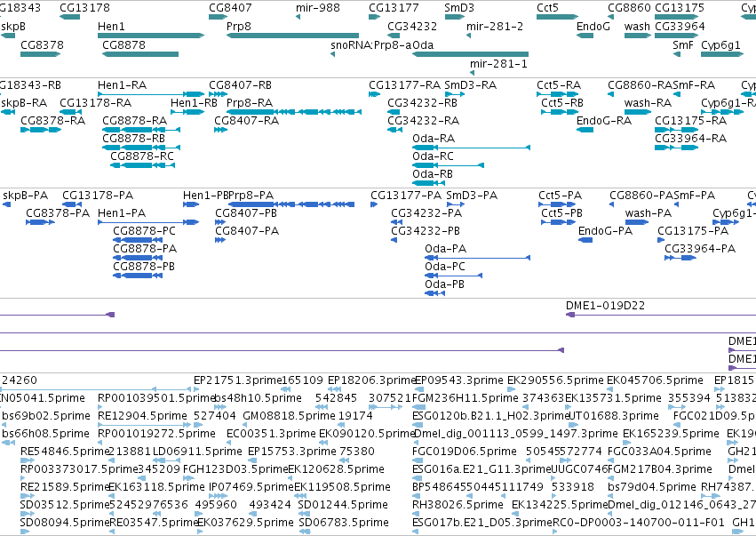The height and width of the screenshot is (536, 756).
Task: Select the Oda-PB protein feature
Action: point(434,294)
